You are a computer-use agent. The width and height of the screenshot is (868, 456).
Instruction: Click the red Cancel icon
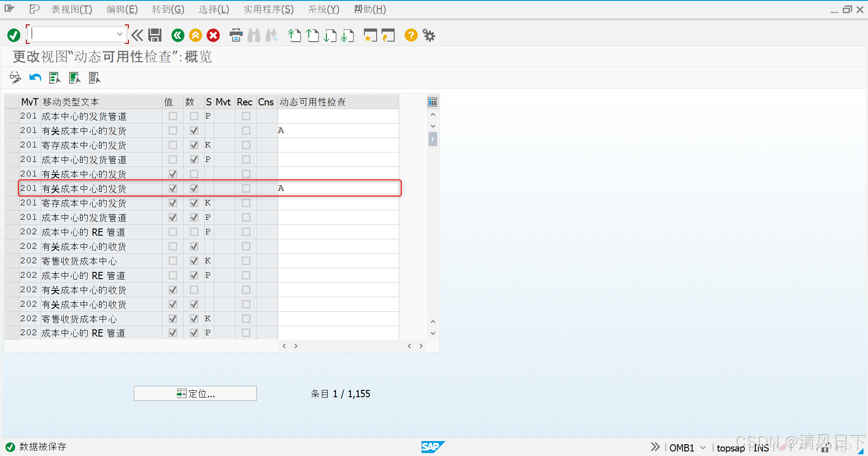tap(213, 35)
